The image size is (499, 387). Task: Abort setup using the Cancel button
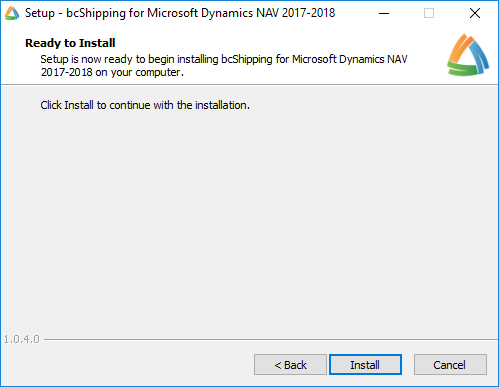pyautogui.click(x=450, y=365)
